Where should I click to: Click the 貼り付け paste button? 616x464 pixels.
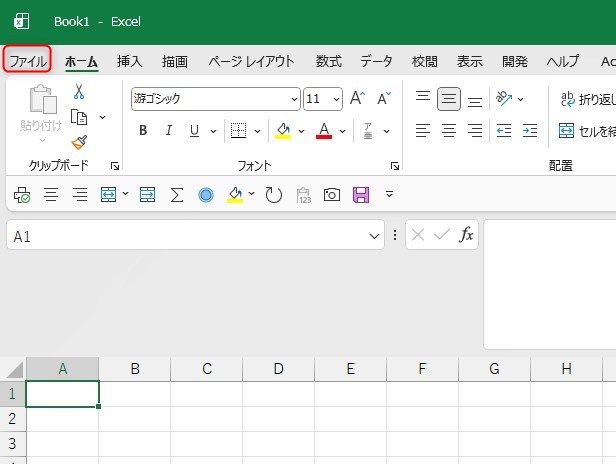pyautogui.click(x=41, y=108)
